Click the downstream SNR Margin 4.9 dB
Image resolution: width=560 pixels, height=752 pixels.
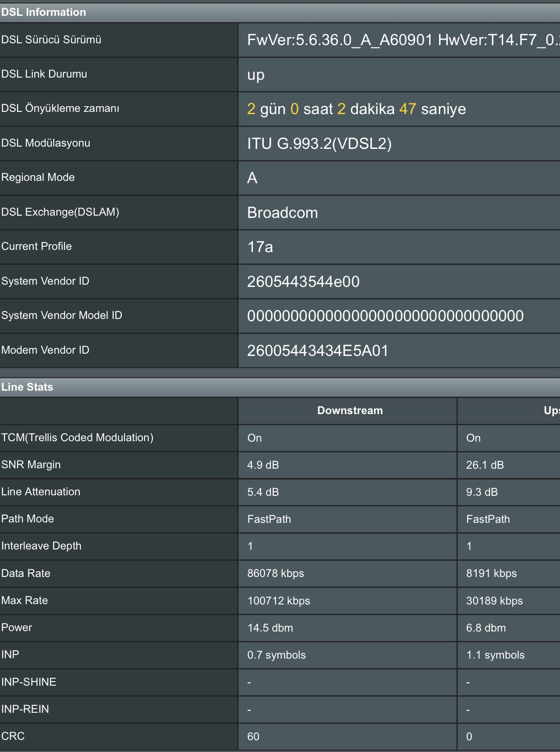click(263, 465)
